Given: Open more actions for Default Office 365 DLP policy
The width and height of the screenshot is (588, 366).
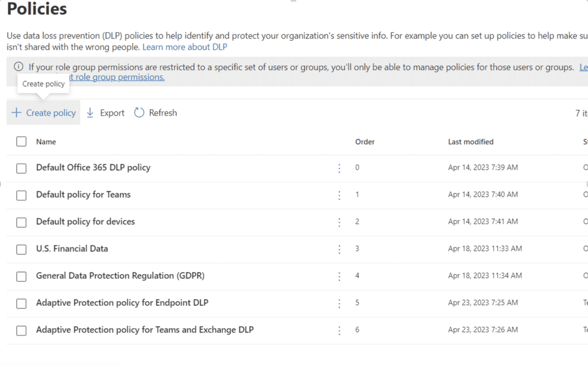Looking at the screenshot, I should (x=339, y=168).
